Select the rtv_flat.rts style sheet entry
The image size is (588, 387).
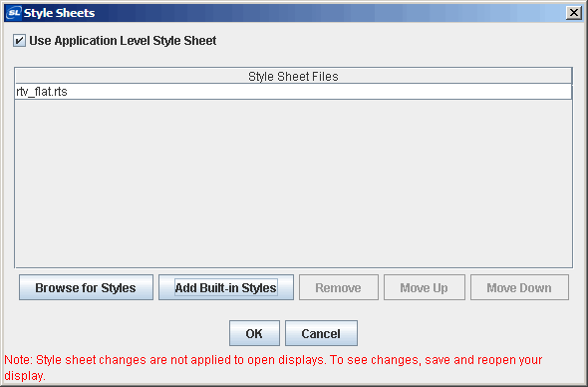pos(293,92)
